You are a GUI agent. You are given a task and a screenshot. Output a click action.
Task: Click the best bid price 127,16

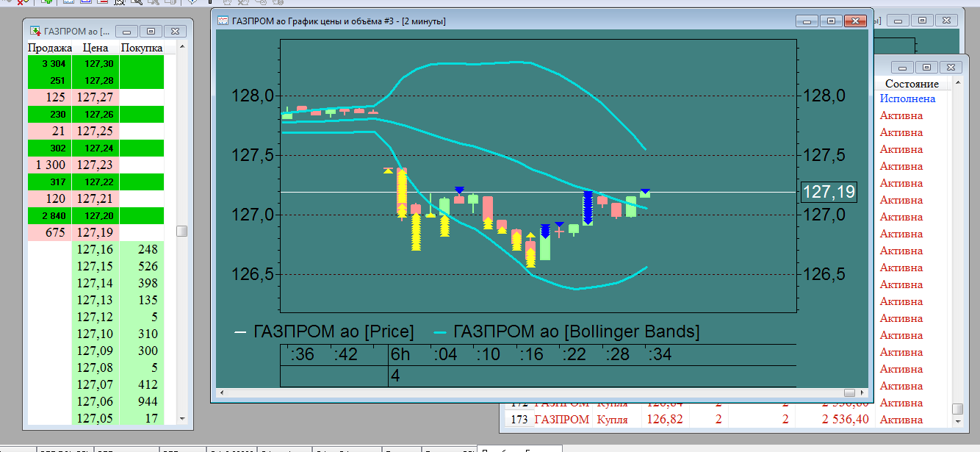coord(96,249)
